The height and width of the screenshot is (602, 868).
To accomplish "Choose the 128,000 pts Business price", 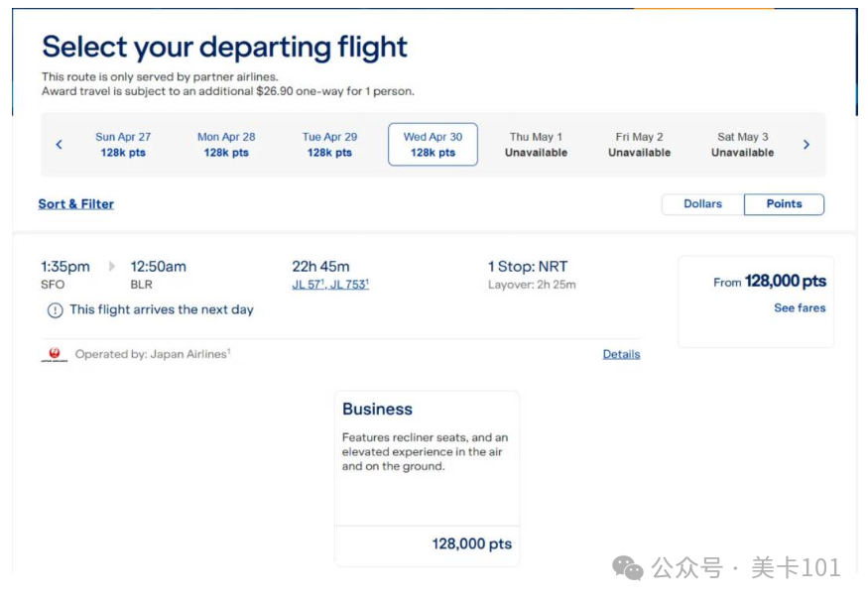I will [x=471, y=543].
